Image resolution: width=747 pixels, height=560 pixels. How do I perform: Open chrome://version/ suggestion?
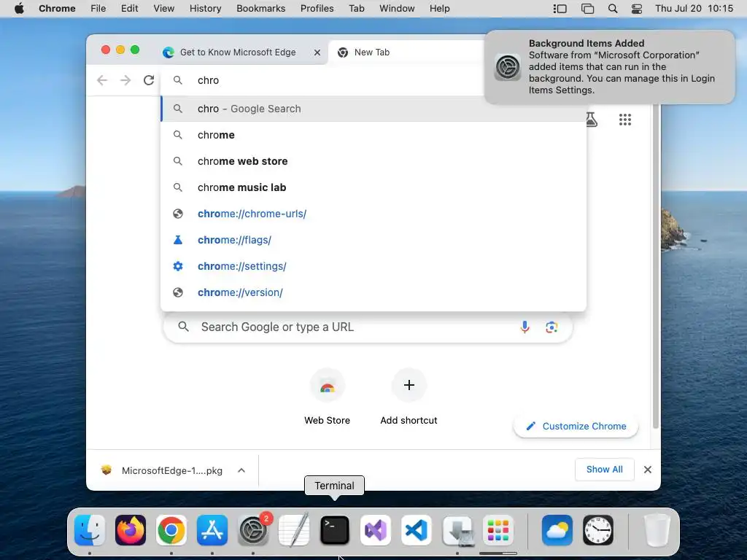click(373, 292)
